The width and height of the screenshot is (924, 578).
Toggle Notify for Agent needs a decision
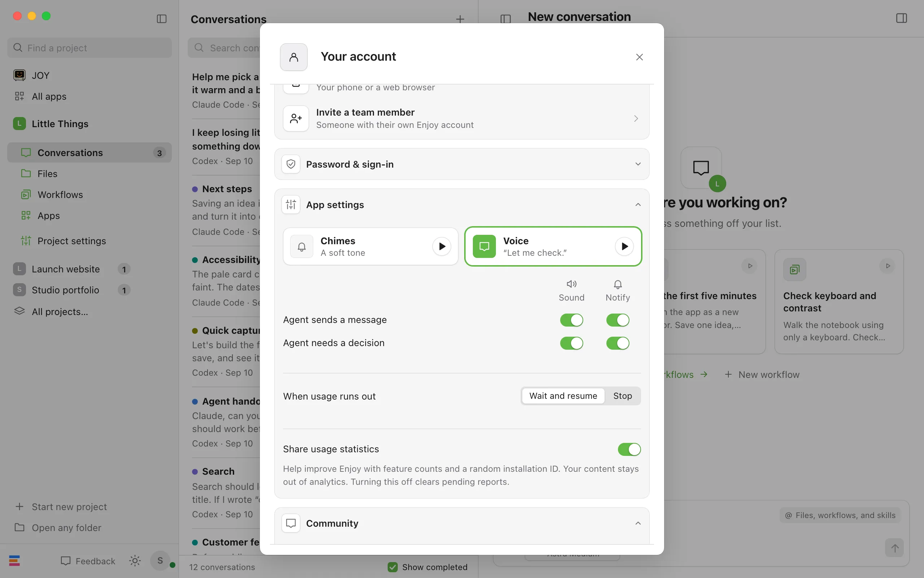618,343
